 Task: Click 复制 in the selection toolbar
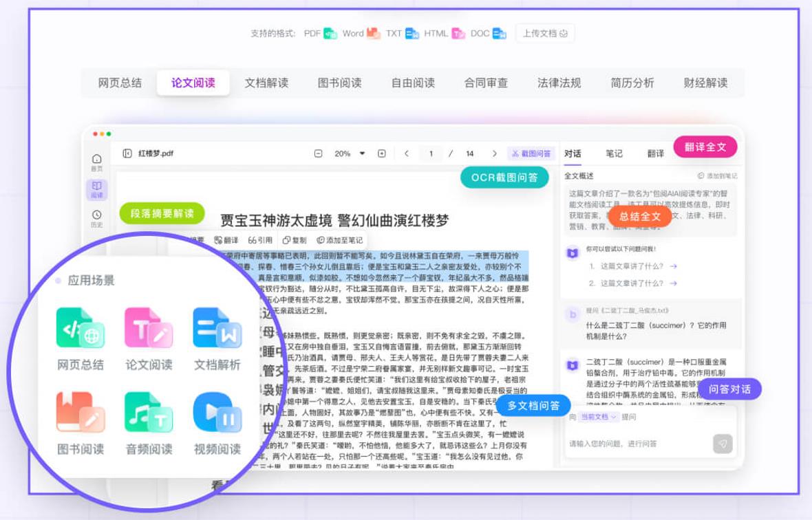(x=296, y=240)
